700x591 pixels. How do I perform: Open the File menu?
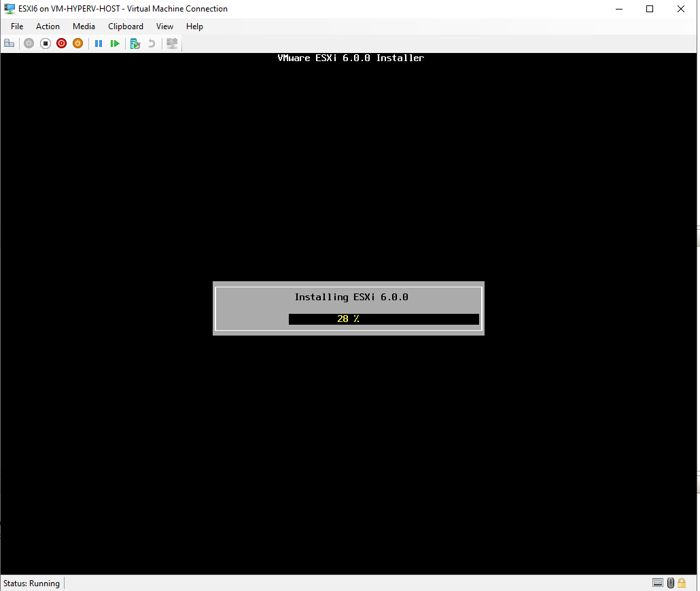(x=17, y=26)
